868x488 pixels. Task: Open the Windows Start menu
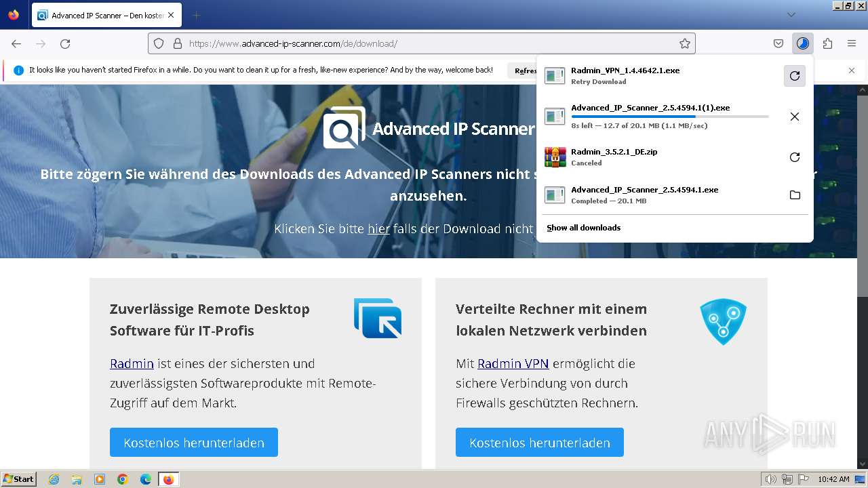point(18,479)
